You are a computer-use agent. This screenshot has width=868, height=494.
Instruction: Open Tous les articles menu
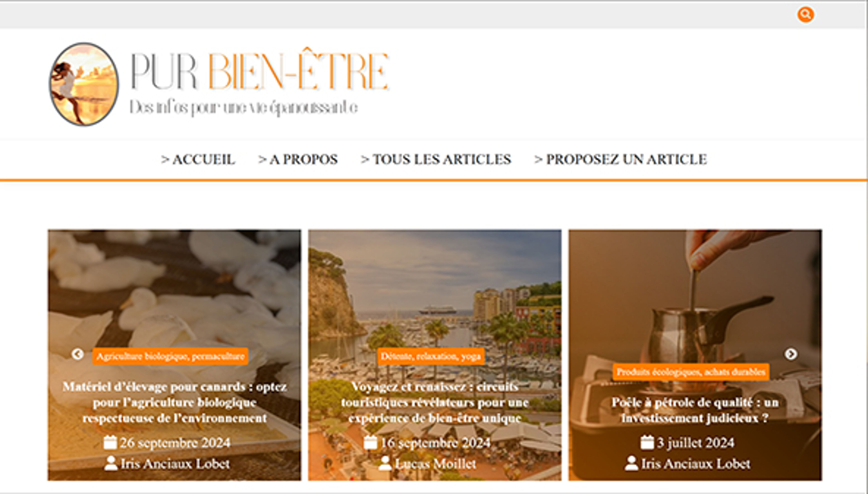(x=436, y=159)
